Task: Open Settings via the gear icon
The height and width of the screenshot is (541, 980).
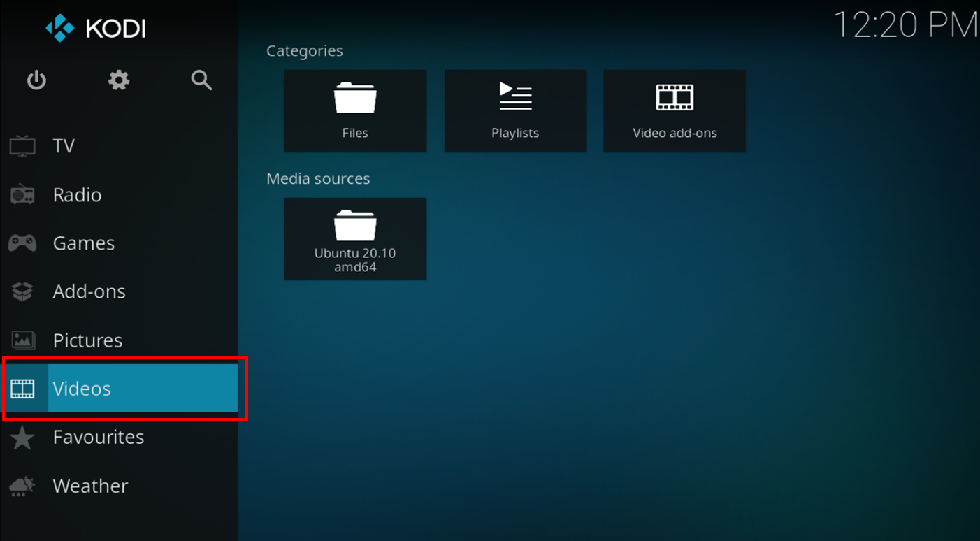Action: (x=119, y=80)
